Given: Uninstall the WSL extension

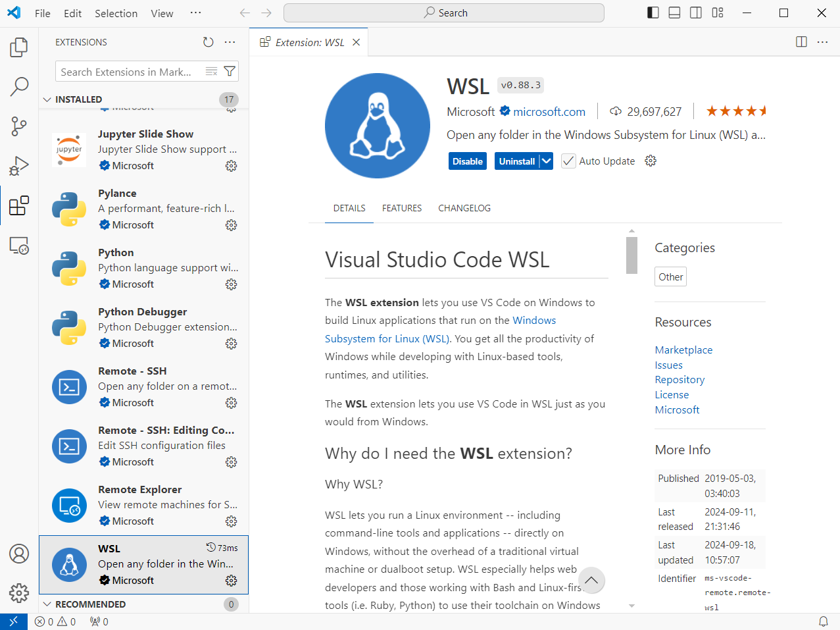Looking at the screenshot, I should click(x=517, y=161).
